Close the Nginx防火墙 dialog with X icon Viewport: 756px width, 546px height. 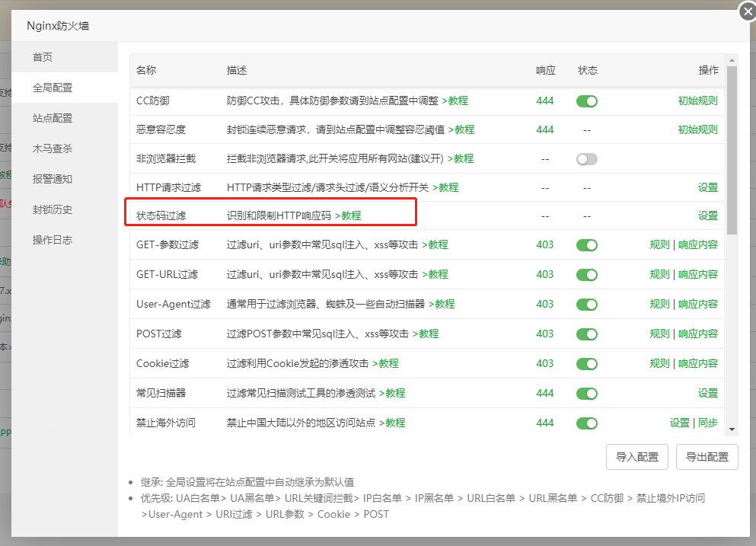click(748, 11)
